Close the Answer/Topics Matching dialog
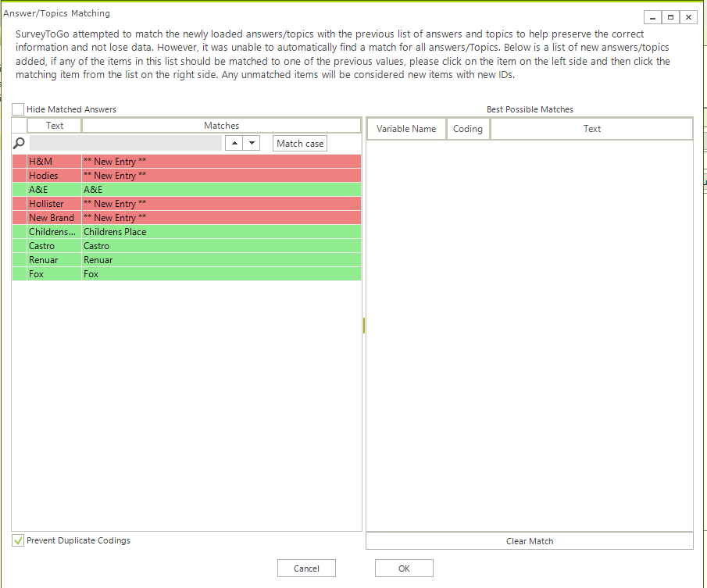This screenshot has width=707, height=588. coord(688,18)
